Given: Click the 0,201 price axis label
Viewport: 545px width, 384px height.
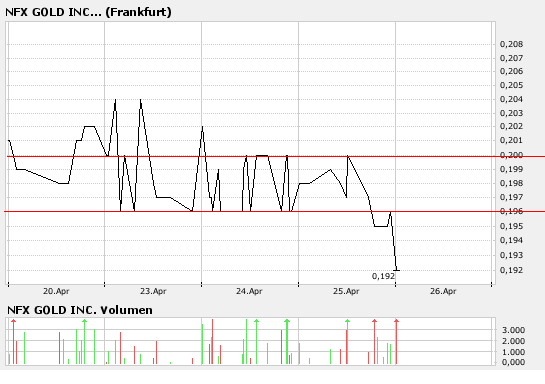Looking at the screenshot, I should [x=511, y=140].
